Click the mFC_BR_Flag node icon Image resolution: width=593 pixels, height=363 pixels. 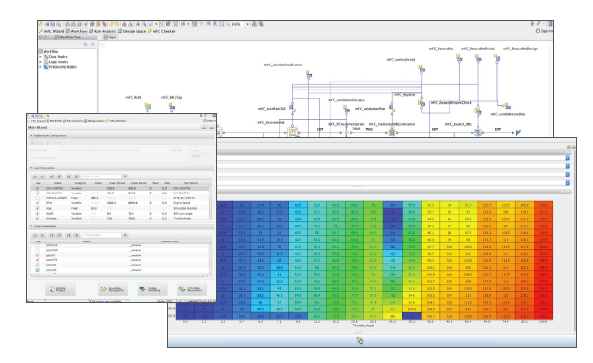pyautogui.click(x=172, y=107)
